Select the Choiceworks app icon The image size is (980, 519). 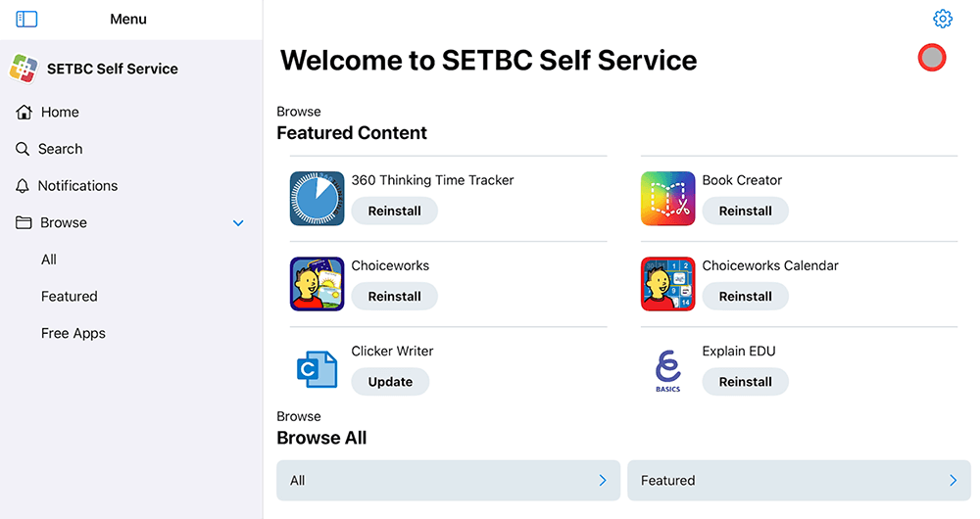(317, 284)
